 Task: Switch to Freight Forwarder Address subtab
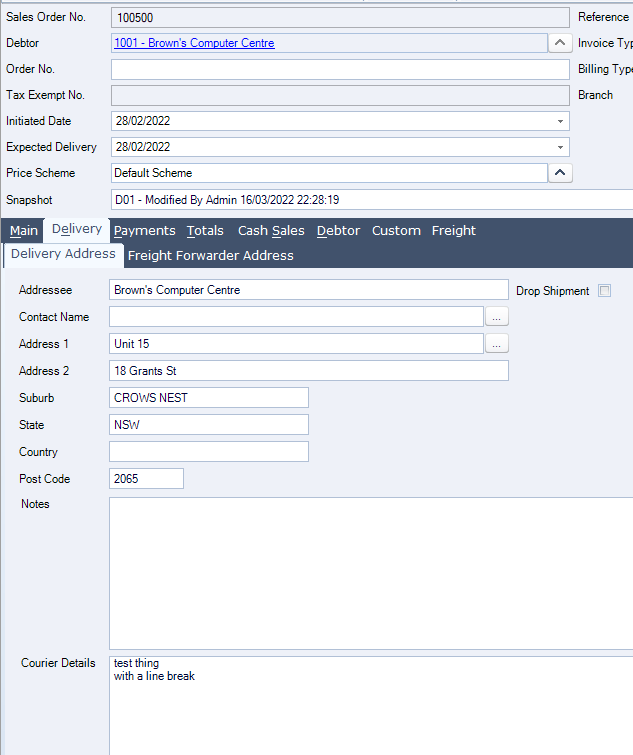click(x=211, y=256)
